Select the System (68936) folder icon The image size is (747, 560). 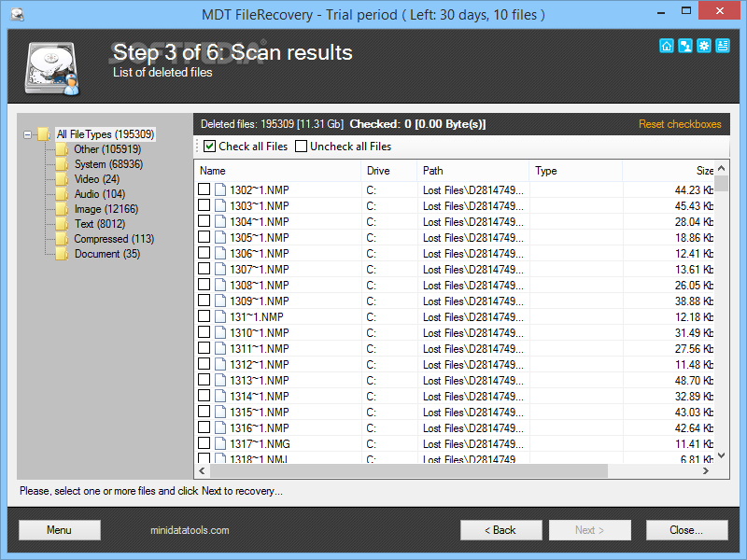pos(62,164)
